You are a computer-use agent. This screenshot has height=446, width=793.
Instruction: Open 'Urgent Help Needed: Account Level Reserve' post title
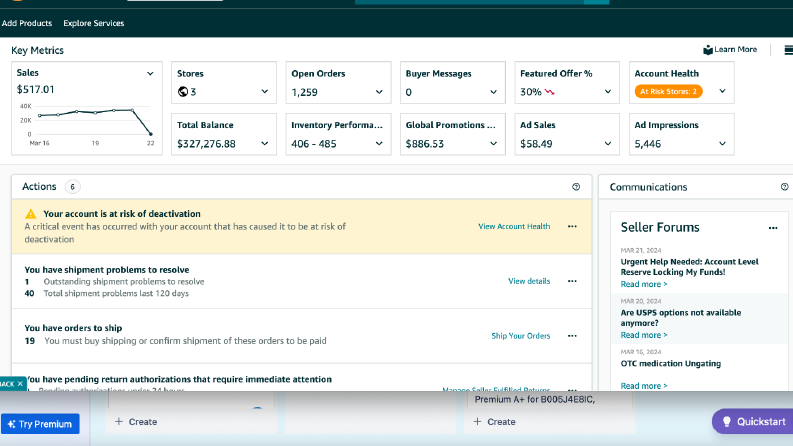(x=689, y=267)
